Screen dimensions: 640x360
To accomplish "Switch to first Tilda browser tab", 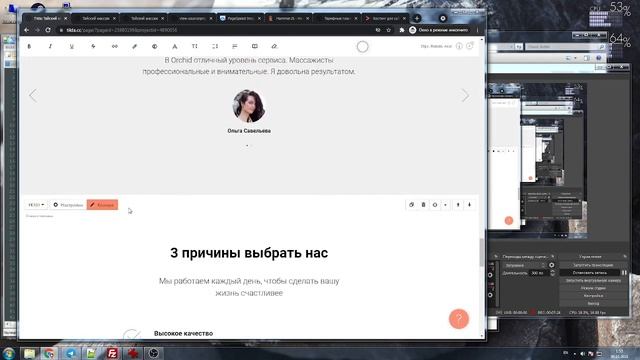I will (x=46, y=18).
